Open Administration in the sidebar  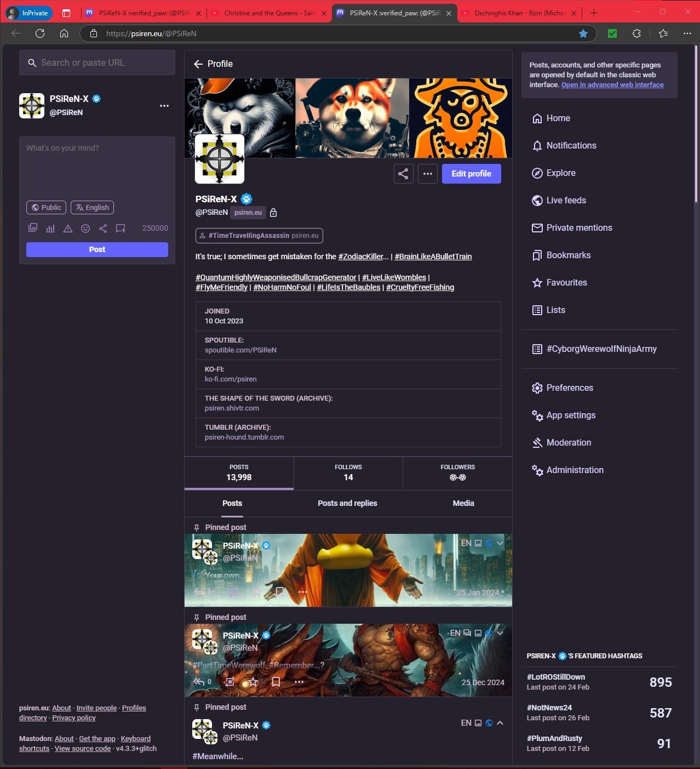[x=567, y=470]
